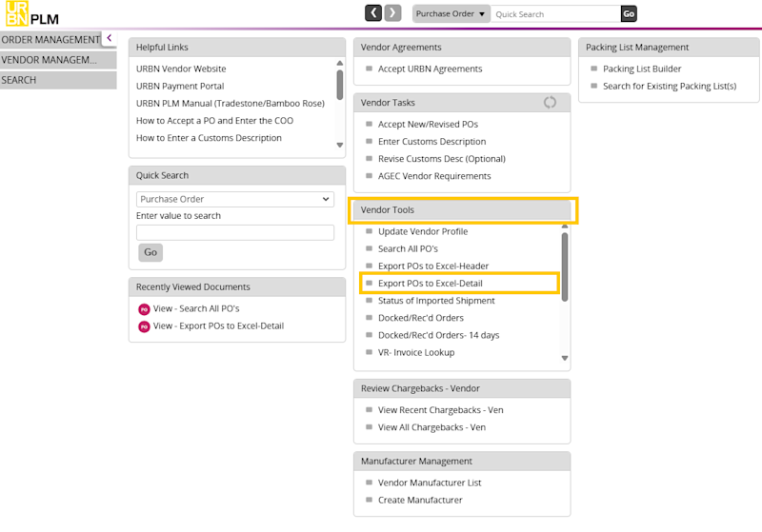Click the PO icon beside View - Export POs to Excel-Detail
The height and width of the screenshot is (532, 762).
[144, 326]
